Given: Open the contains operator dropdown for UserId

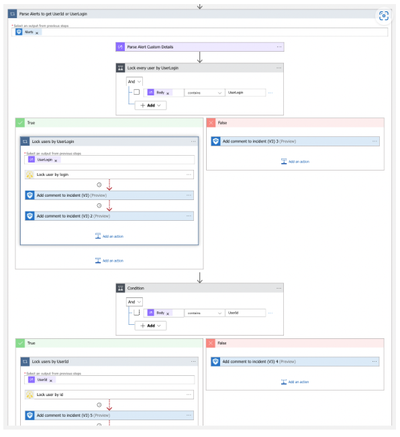Looking at the screenshot, I should click(204, 313).
